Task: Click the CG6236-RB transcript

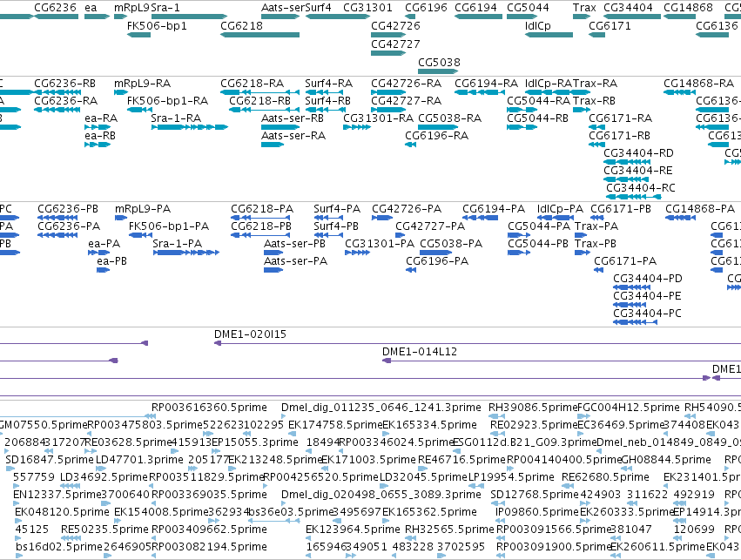Action: coord(57,92)
